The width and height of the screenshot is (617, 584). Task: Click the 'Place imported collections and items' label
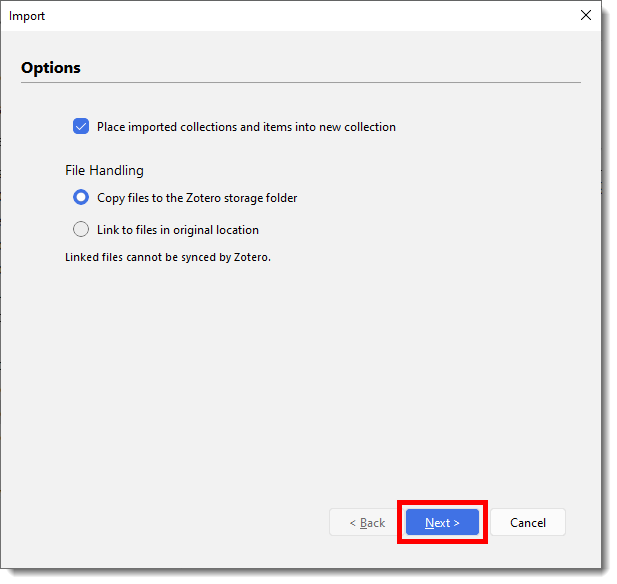point(246,127)
